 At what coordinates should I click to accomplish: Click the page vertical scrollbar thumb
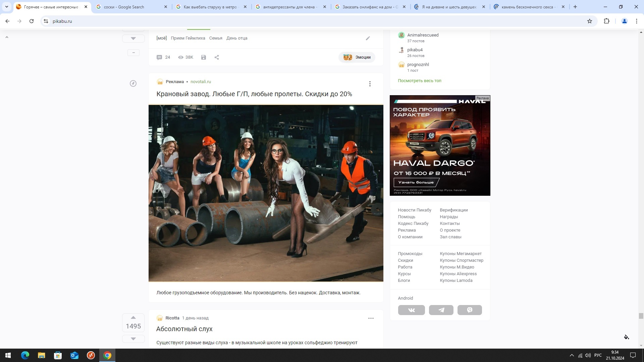click(641, 316)
